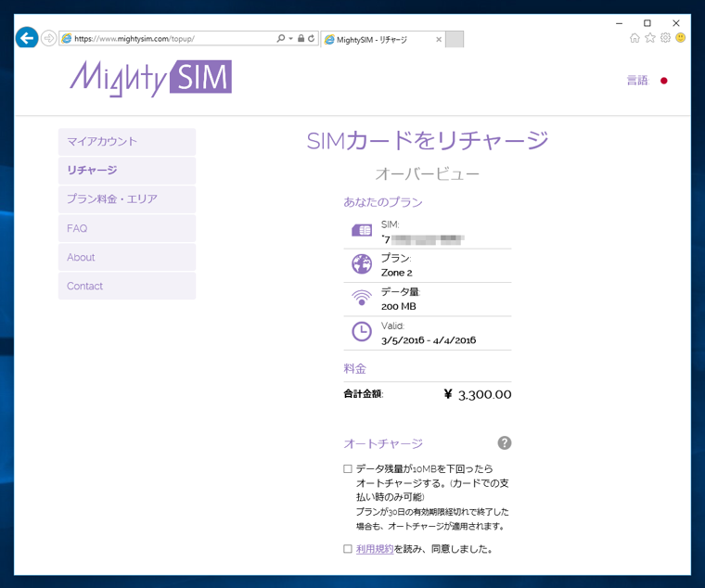Open browser Tools gear icon
Image resolution: width=705 pixels, height=588 pixels.
(665, 38)
